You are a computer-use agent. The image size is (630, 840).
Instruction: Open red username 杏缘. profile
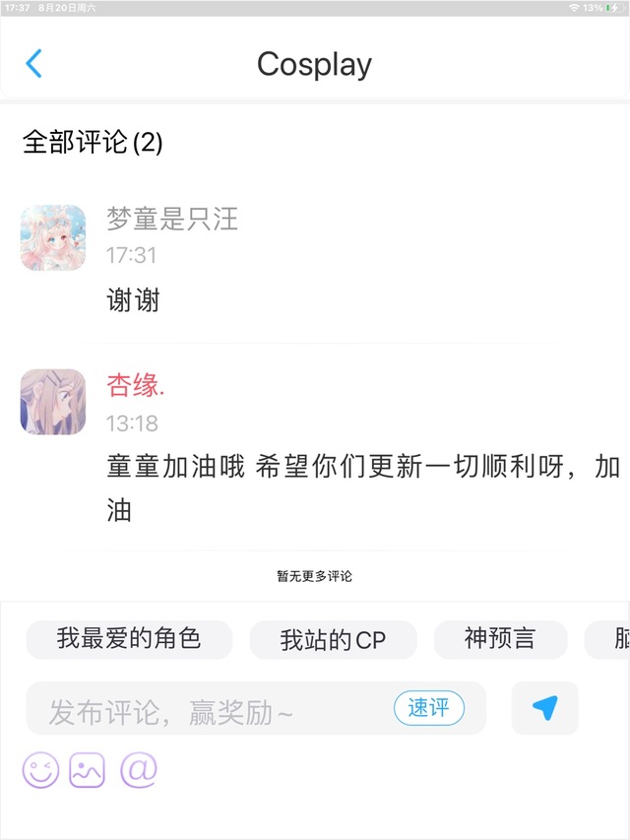point(136,385)
